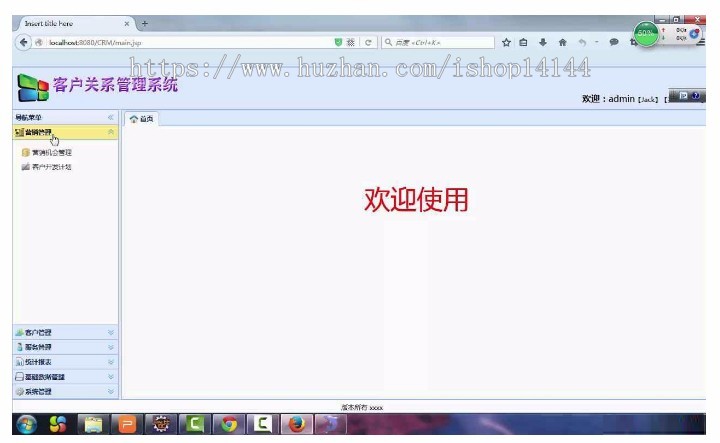Click the 版本所有 footer text

[x=362, y=407]
